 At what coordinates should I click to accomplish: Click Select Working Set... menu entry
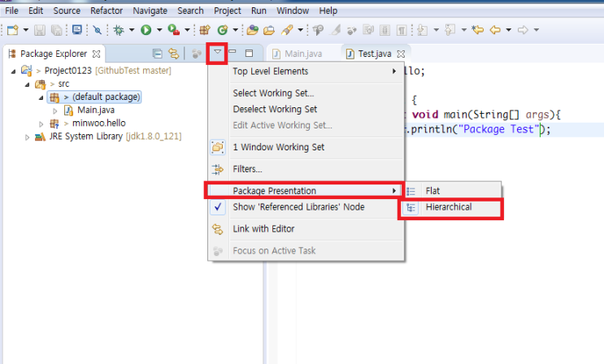273,93
